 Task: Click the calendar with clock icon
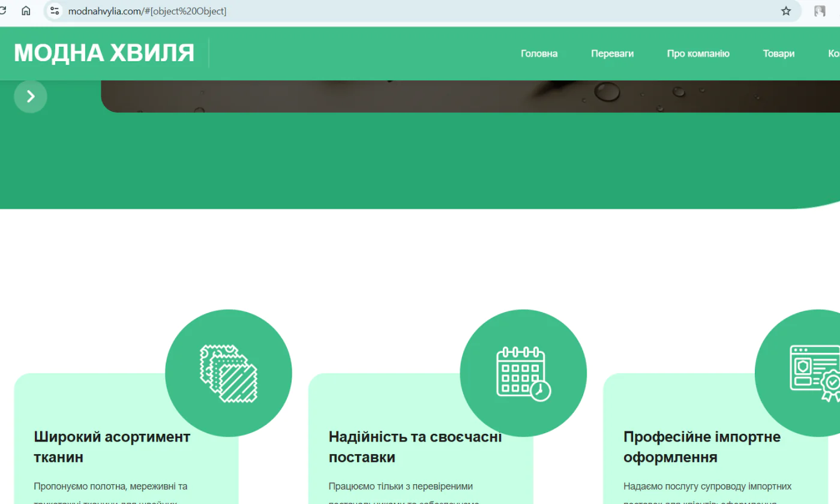(523, 373)
